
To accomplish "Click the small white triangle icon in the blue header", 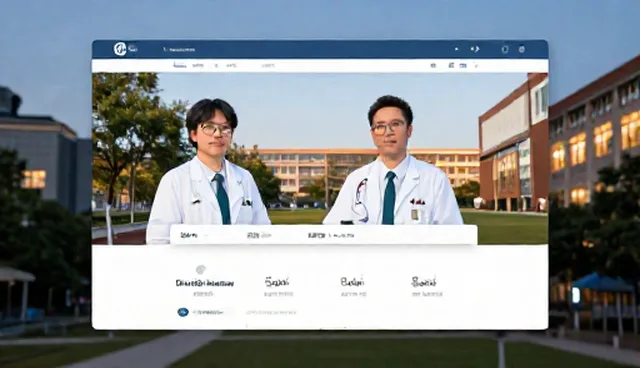I will 456,49.
